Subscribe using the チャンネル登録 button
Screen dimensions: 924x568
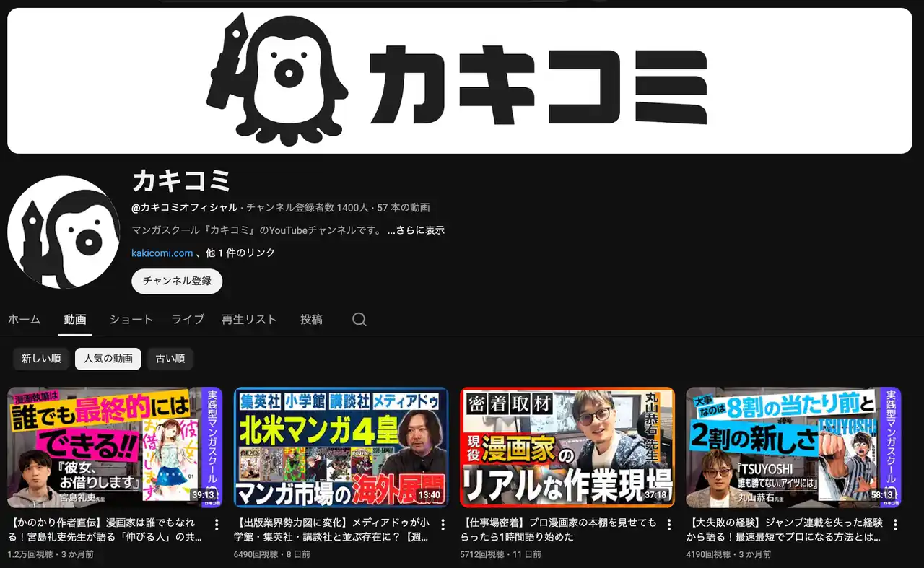[x=177, y=281]
